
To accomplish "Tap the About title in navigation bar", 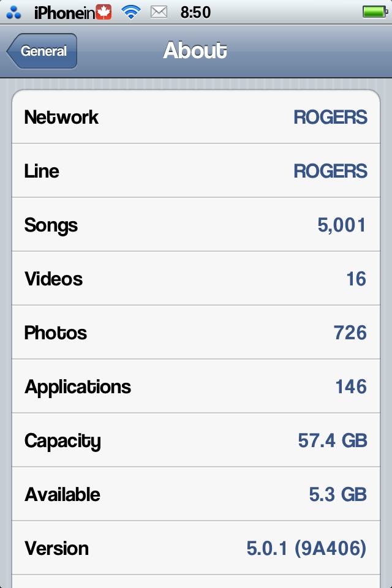I will click(195, 50).
